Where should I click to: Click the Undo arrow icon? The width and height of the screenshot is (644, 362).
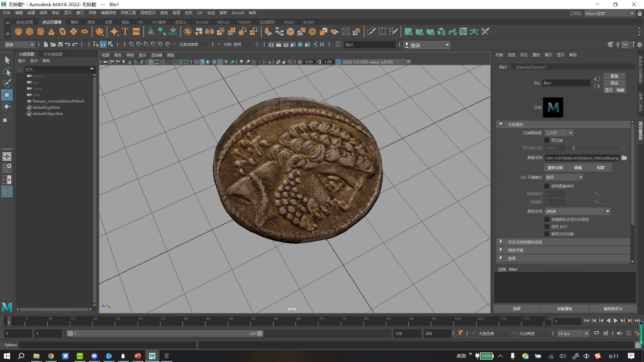click(x=67, y=45)
